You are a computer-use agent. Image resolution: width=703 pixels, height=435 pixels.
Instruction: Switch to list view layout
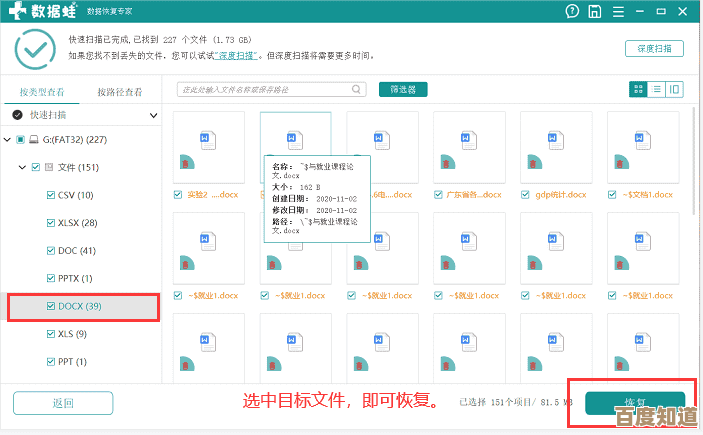pyautogui.click(x=657, y=89)
